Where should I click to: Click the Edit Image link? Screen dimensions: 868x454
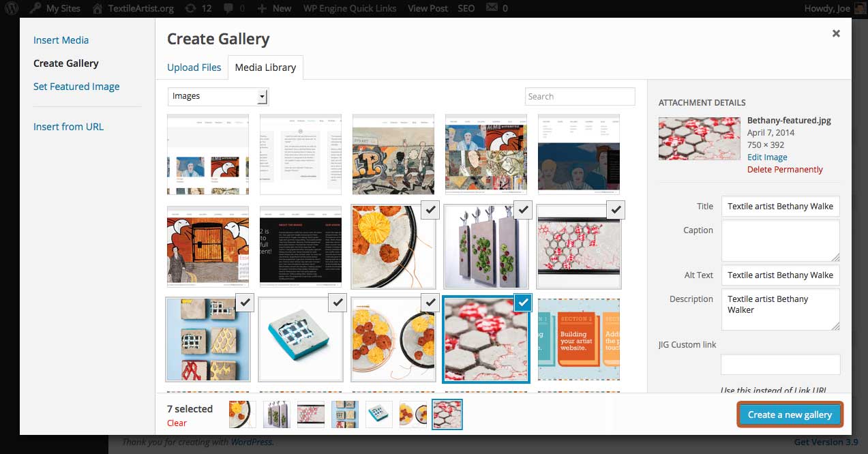767,157
